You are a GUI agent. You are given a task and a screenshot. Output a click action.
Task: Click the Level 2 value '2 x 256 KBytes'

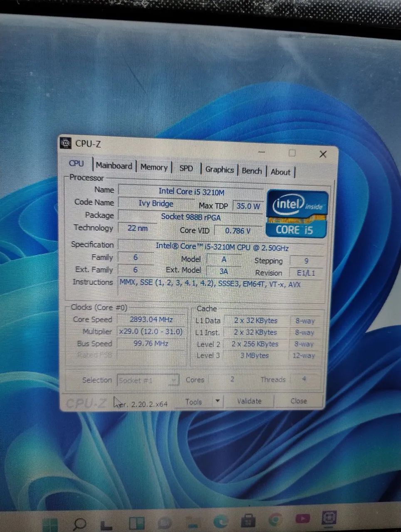[x=255, y=344]
